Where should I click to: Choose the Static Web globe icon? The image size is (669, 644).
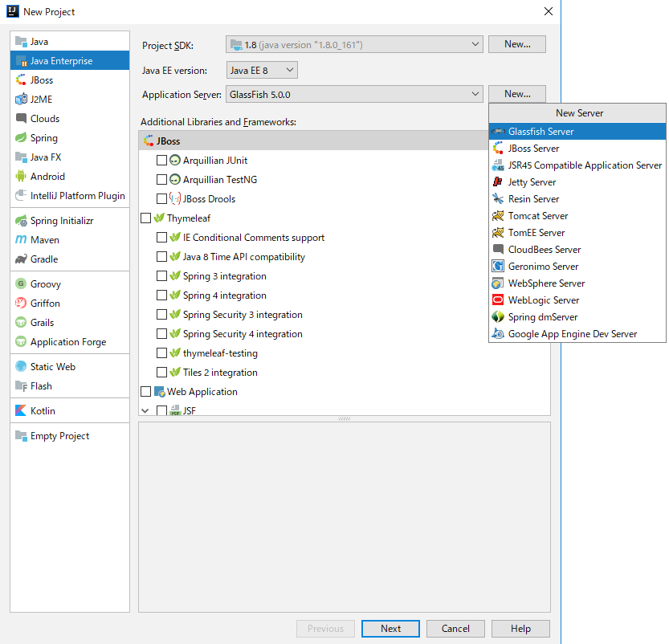(21, 366)
